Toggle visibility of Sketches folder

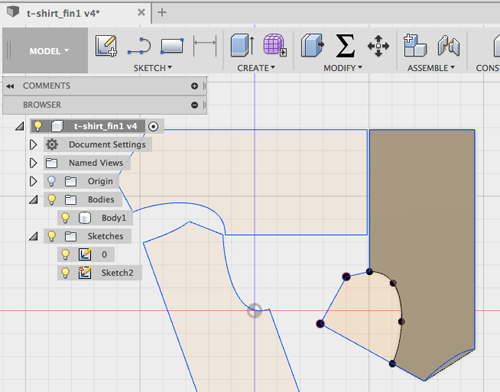(x=51, y=236)
